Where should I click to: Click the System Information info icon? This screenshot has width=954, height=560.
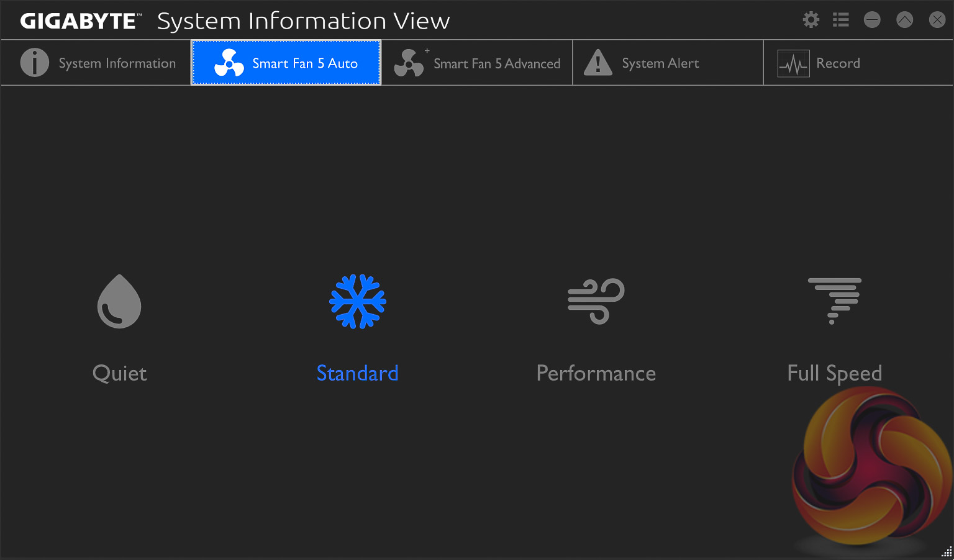(x=35, y=63)
